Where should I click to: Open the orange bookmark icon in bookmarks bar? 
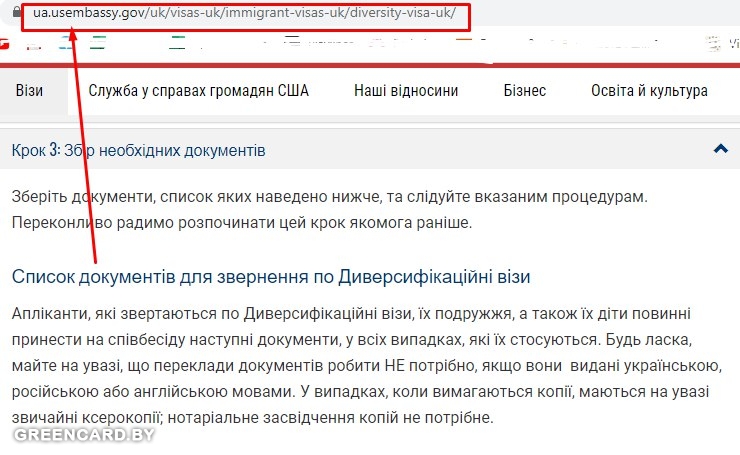point(464,42)
